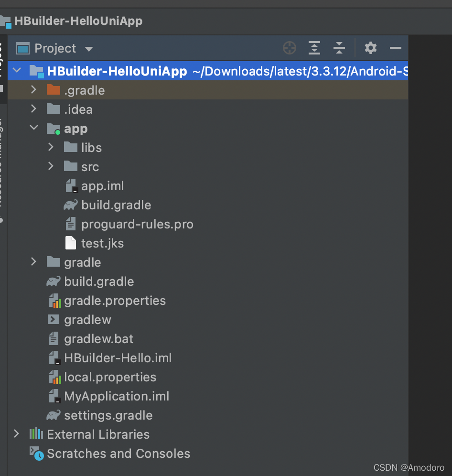Select the app module name
Image resolution: width=452 pixels, height=476 pixels.
tap(76, 129)
